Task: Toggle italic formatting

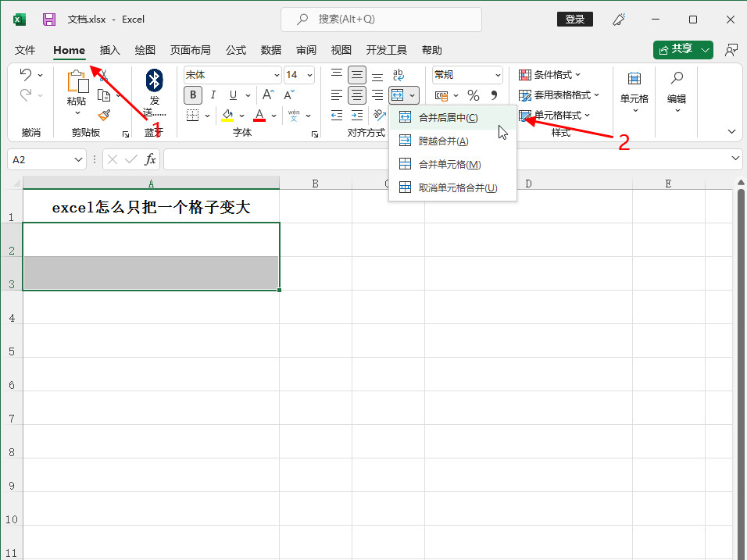Action: pos(213,95)
